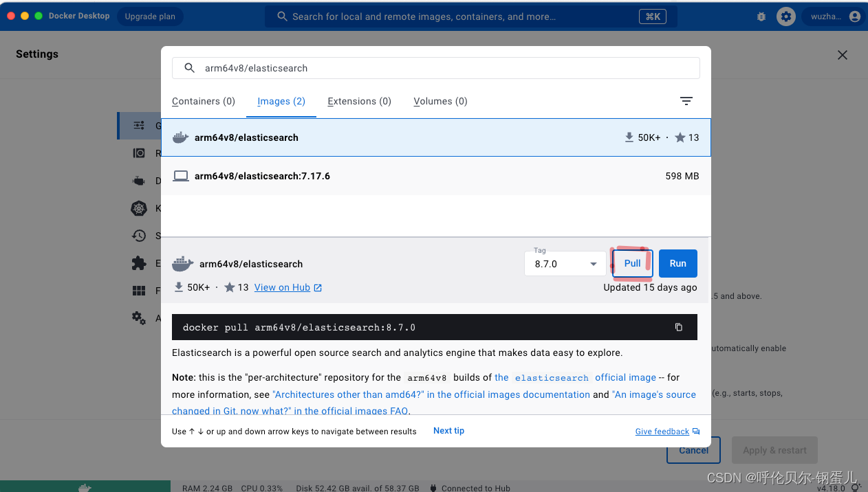Click the Connected to Hub status text
The height and width of the screenshot is (492, 868).
coord(476,488)
